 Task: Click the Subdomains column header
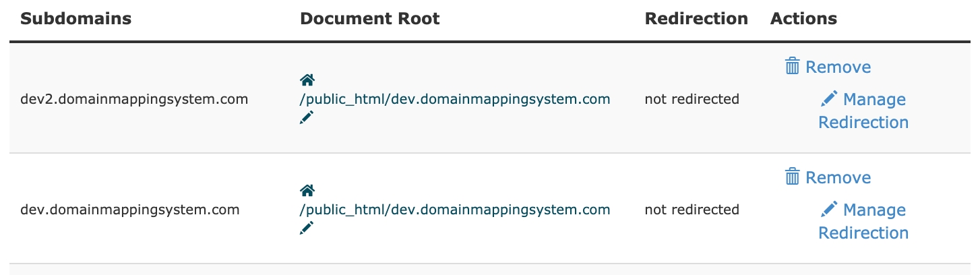(75, 19)
